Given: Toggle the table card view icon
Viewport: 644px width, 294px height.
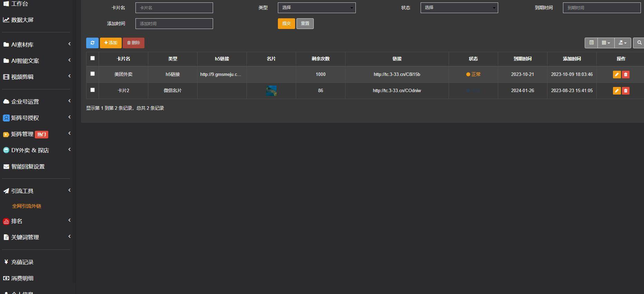Looking at the screenshot, I should (x=591, y=43).
